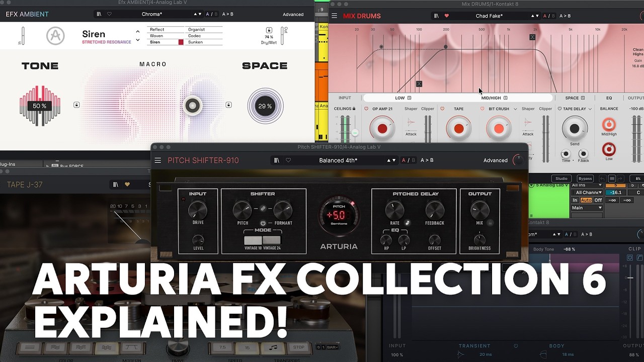Open Balanced 4th preset dropdown
This screenshot has height=362, width=644.
(x=339, y=160)
